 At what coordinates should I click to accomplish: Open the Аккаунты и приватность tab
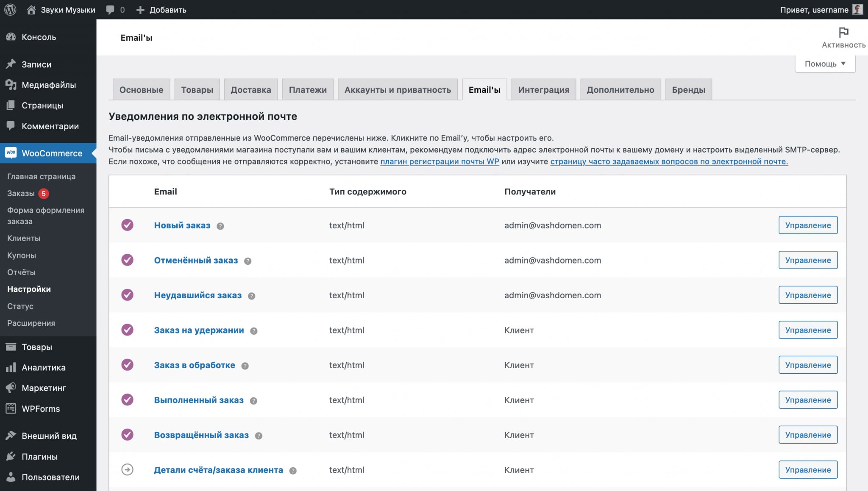coord(398,89)
